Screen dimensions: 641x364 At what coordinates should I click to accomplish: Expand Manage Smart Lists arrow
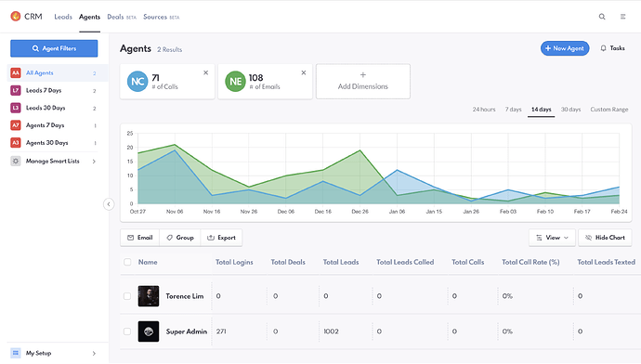pyautogui.click(x=94, y=162)
